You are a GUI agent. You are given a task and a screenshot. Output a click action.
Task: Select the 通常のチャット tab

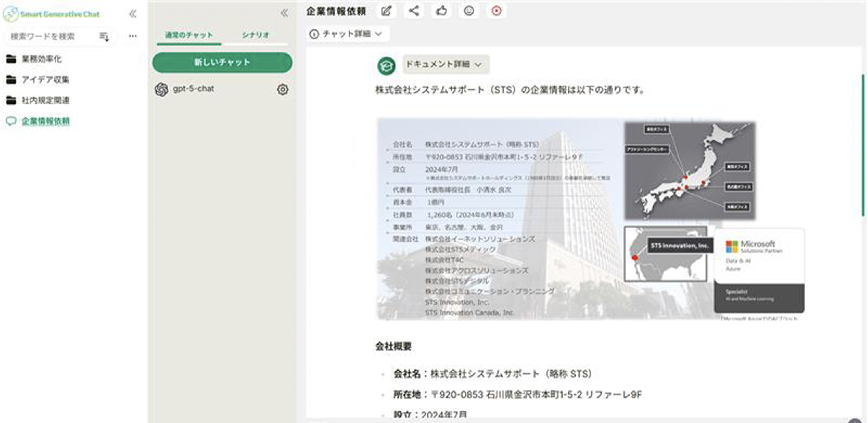(189, 35)
